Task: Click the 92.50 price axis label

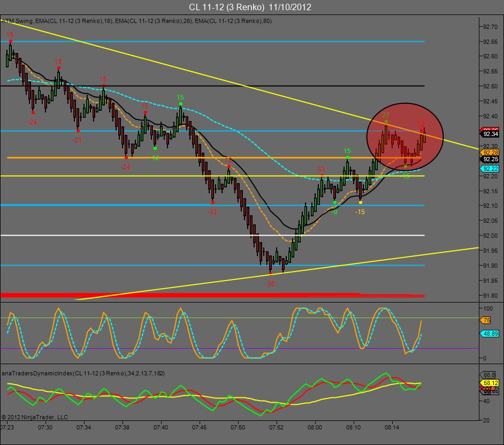Action: click(491, 86)
